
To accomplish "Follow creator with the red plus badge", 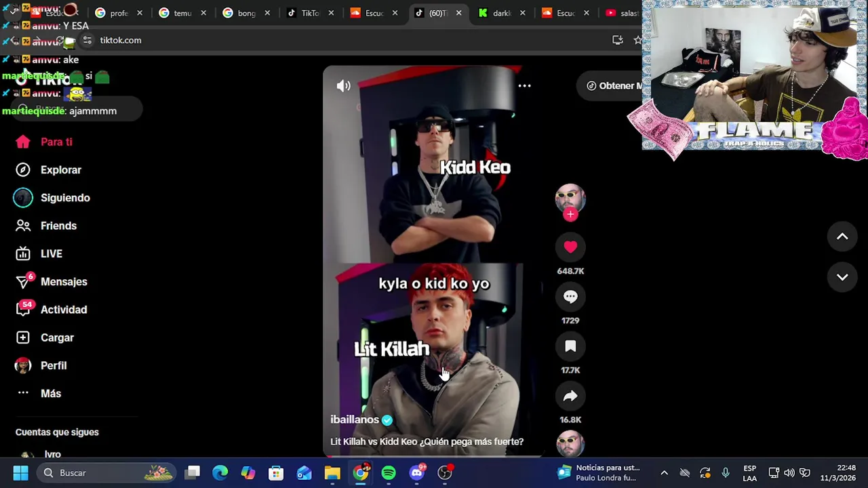I will (x=570, y=214).
